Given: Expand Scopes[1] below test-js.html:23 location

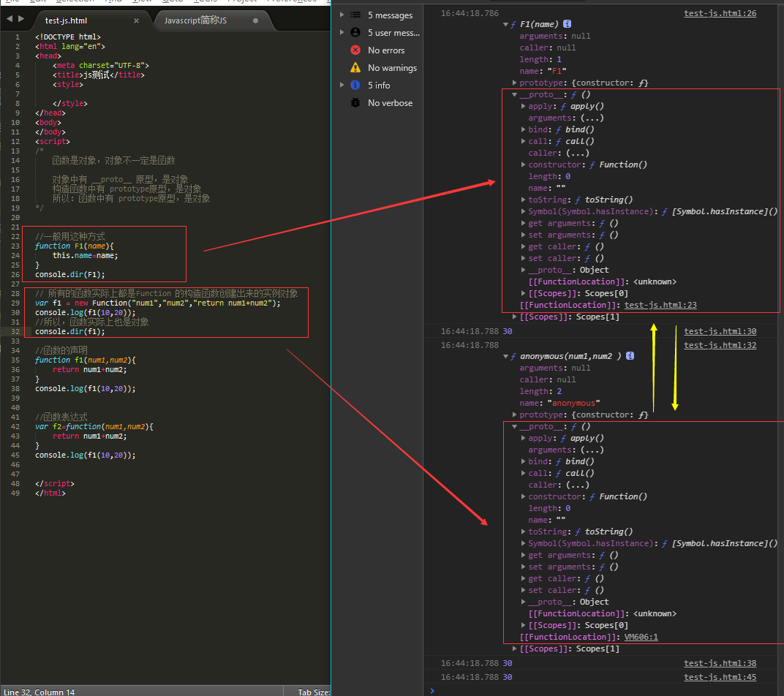Looking at the screenshot, I should (x=515, y=317).
